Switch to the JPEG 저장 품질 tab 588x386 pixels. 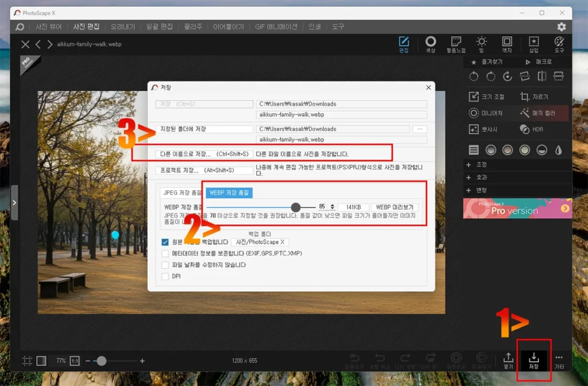(182, 193)
